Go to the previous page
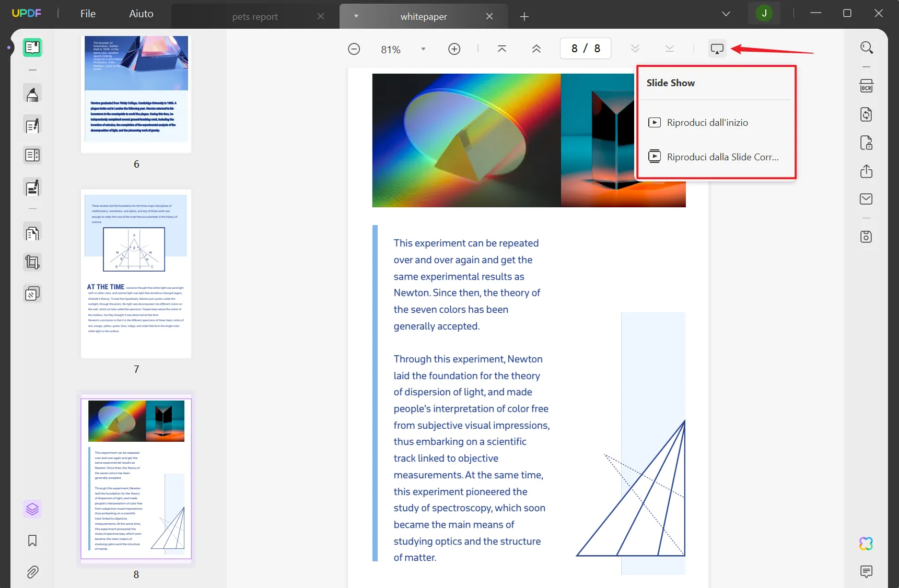The height and width of the screenshot is (588, 899). [x=536, y=49]
